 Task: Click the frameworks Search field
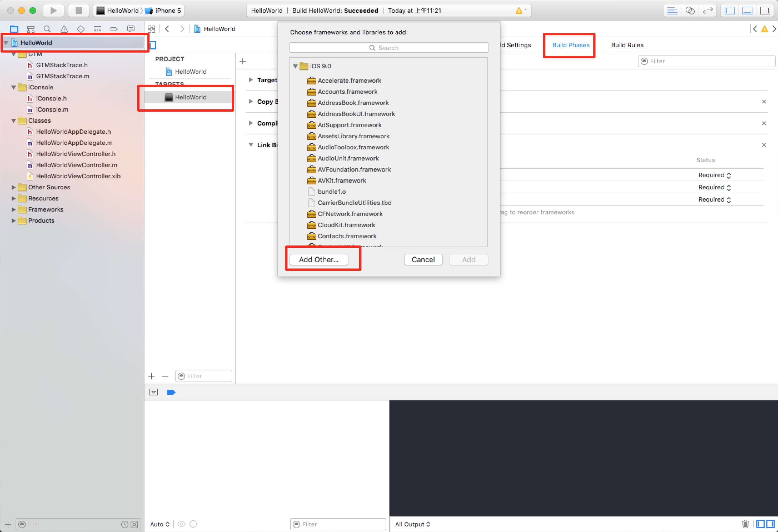point(389,47)
